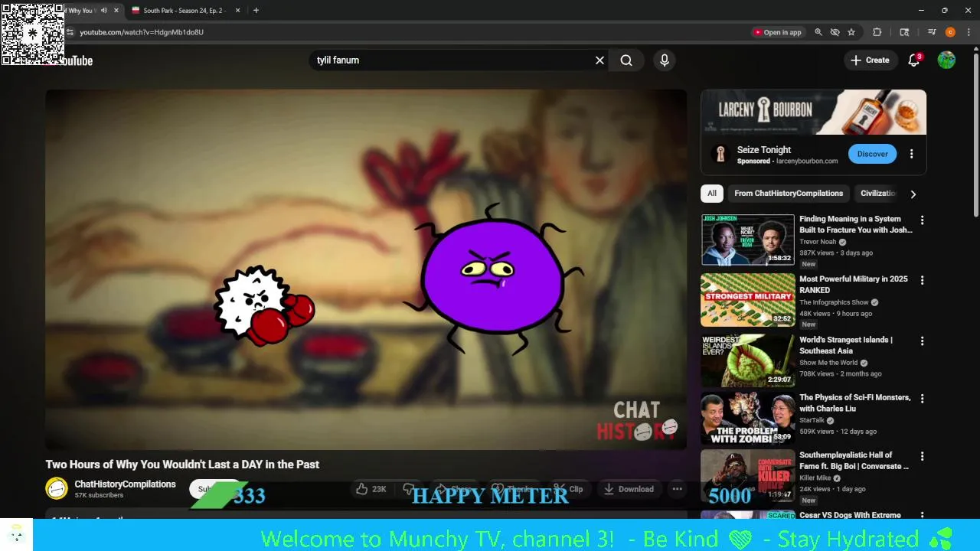The width and height of the screenshot is (980, 551).
Task: Open the Create menu
Action: (x=871, y=60)
